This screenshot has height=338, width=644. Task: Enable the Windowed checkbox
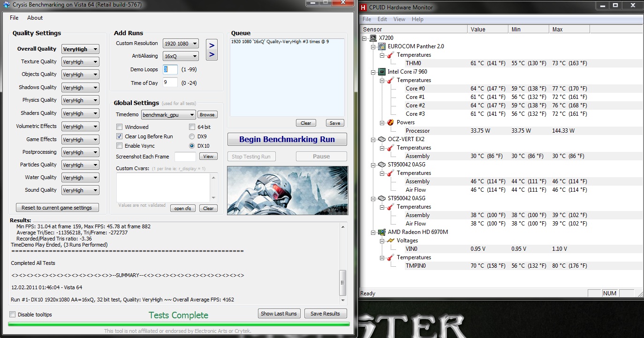click(x=120, y=127)
